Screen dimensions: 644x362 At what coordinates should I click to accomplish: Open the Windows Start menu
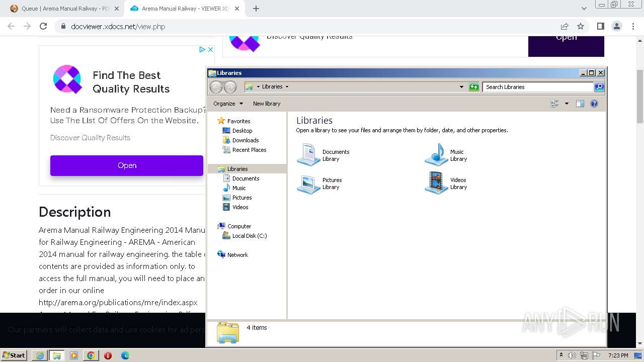14,355
